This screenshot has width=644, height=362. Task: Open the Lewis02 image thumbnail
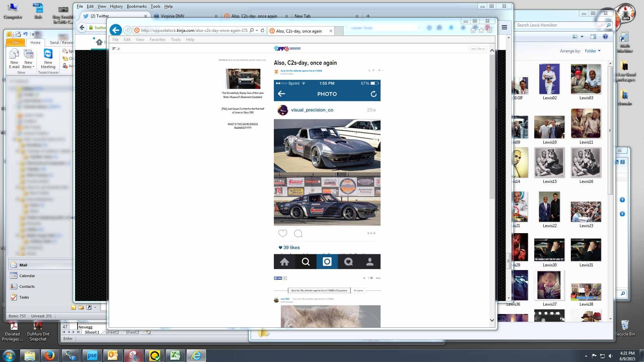(549, 79)
